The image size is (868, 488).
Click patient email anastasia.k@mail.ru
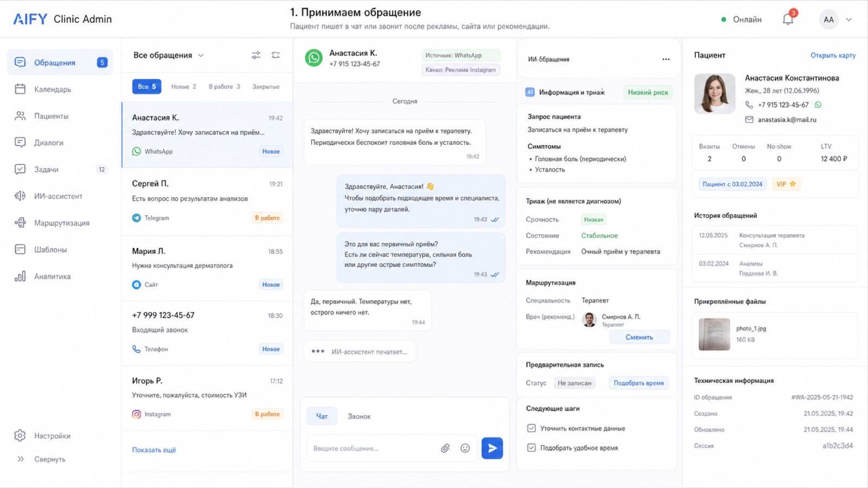(787, 120)
